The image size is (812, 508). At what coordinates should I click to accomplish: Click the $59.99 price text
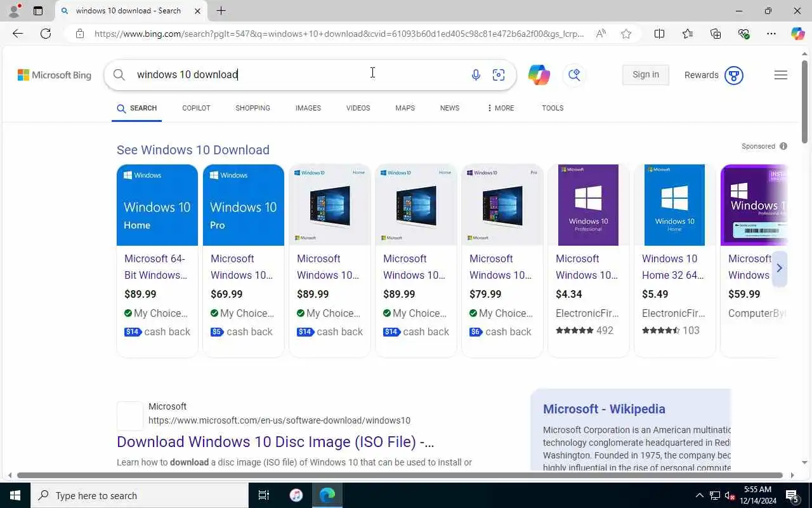pos(744,294)
